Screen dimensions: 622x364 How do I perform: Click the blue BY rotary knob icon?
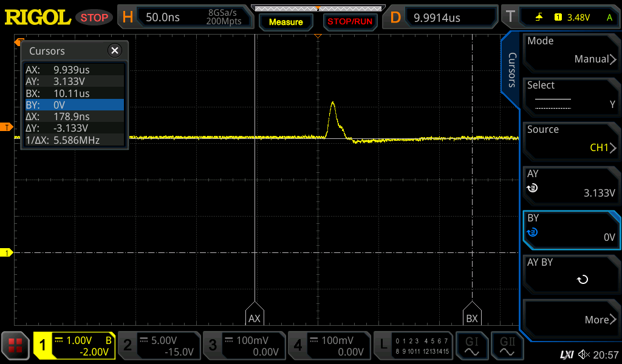tap(532, 232)
